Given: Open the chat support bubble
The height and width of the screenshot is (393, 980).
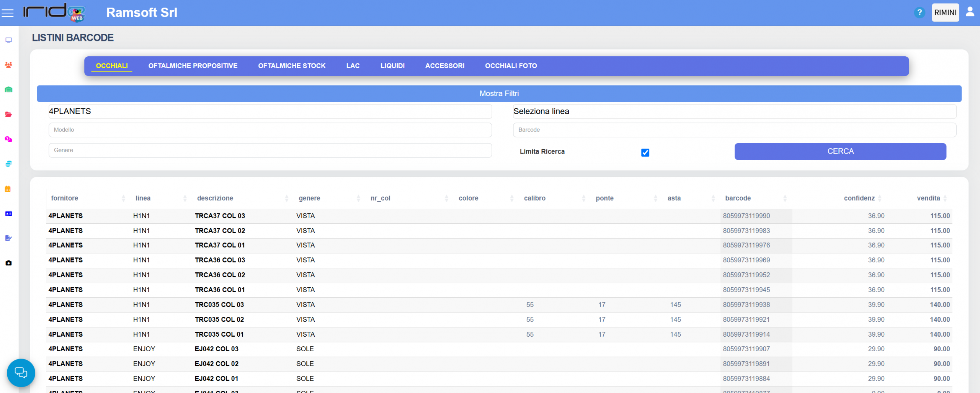Looking at the screenshot, I should click(x=21, y=373).
